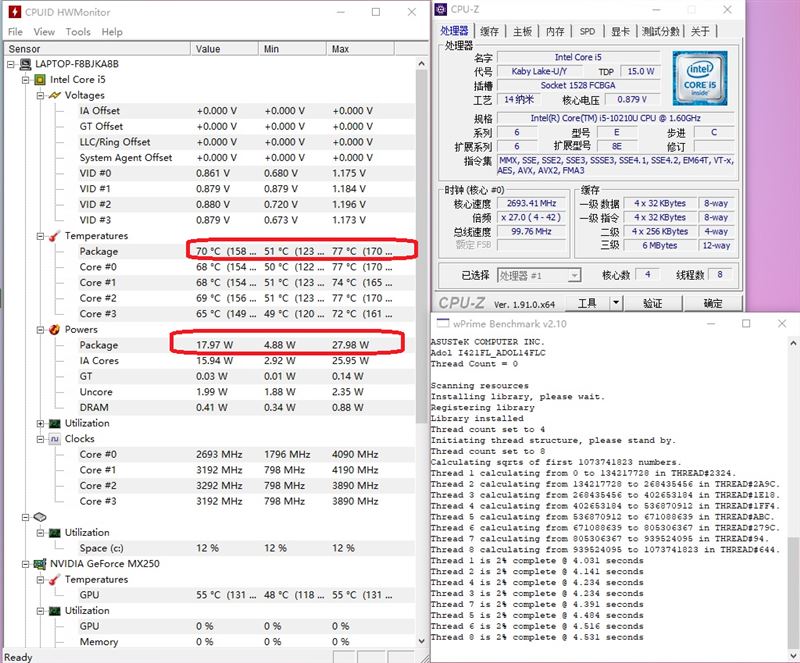Click the Voltages lightning icon

[55, 95]
